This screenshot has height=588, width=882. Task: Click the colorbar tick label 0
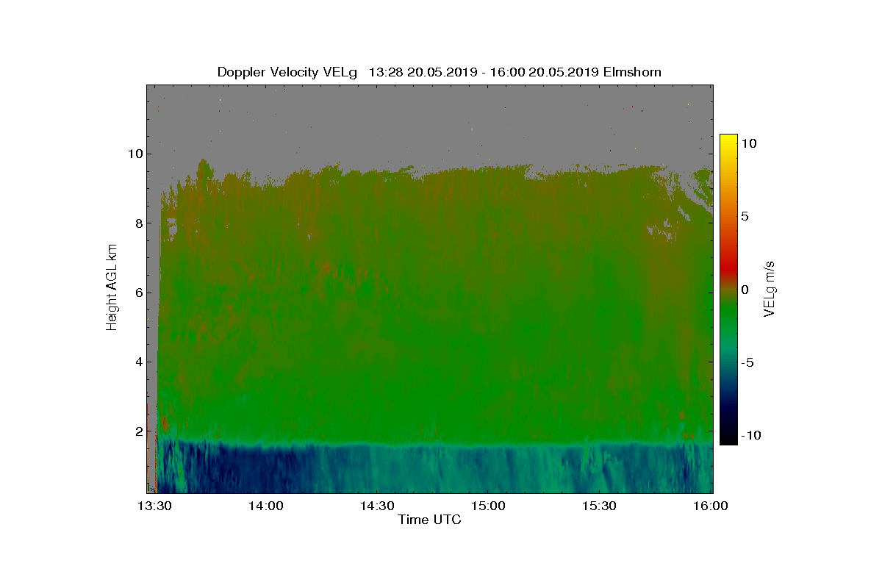click(745, 290)
